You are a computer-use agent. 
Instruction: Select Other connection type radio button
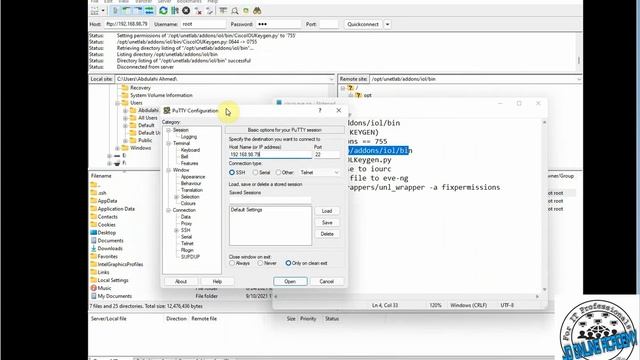click(x=278, y=173)
